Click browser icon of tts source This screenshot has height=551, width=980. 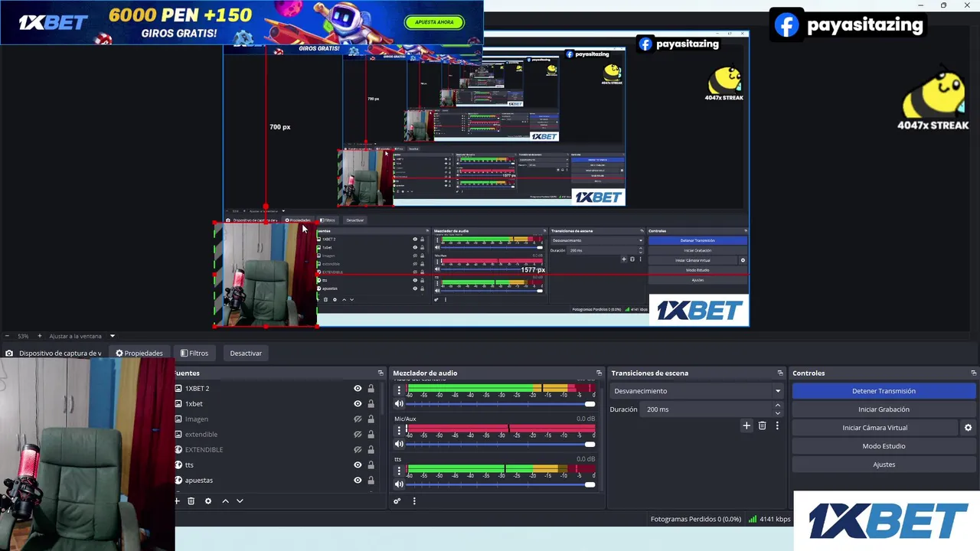(178, 465)
